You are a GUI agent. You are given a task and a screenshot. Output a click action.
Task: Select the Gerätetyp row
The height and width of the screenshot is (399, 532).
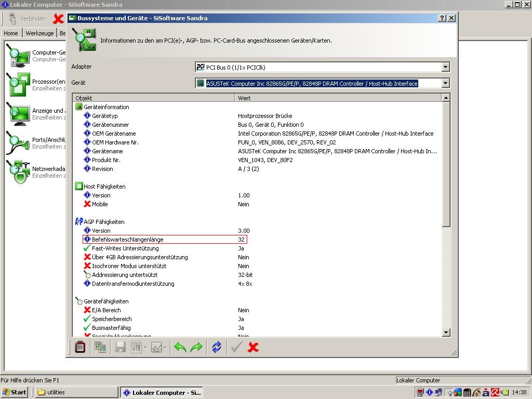pos(188,116)
